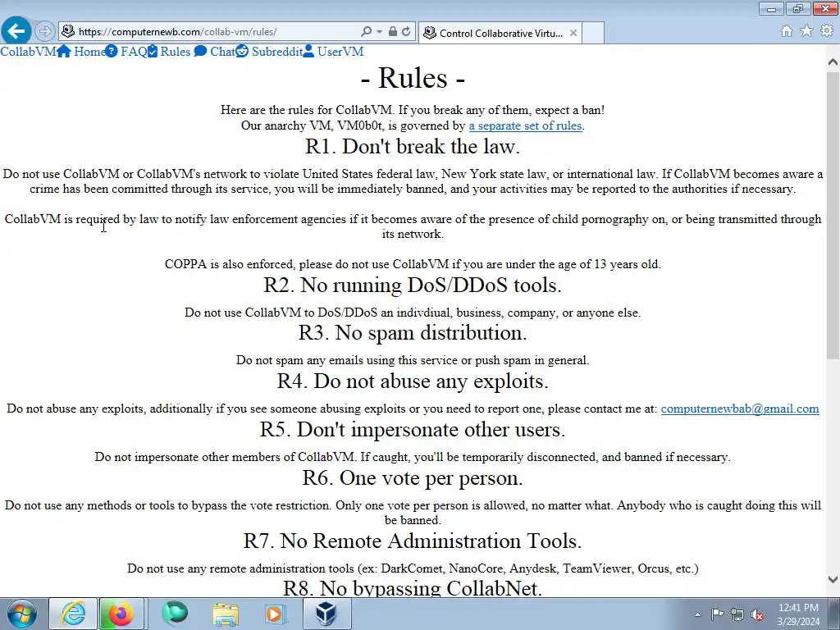Viewport: 840px width, 630px height.
Task: Open 'a separate set of rules' link
Action: [525, 126]
